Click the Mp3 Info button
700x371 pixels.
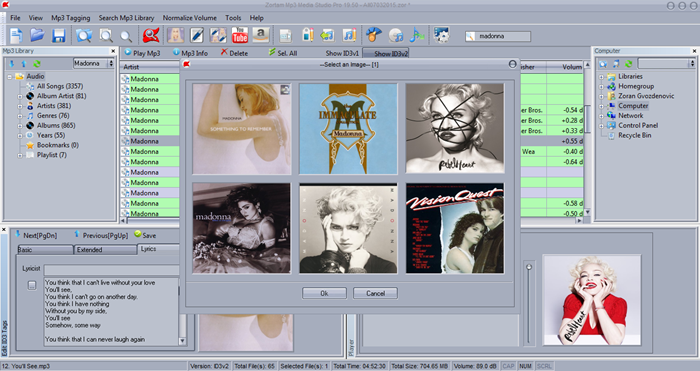[x=191, y=53]
